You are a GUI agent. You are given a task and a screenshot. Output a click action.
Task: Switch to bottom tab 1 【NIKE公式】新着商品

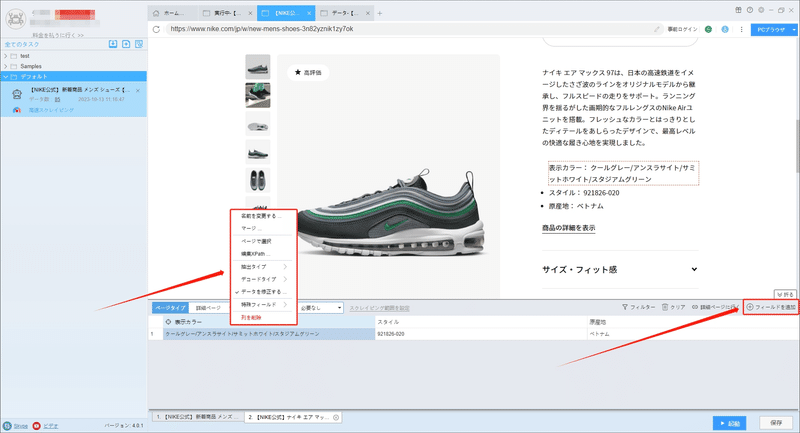(x=197, y=417)
